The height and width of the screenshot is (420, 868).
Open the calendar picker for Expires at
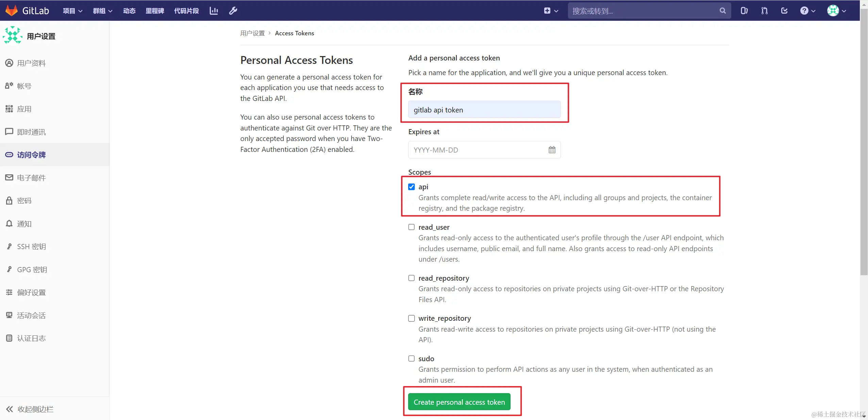[x=552, y=150]
